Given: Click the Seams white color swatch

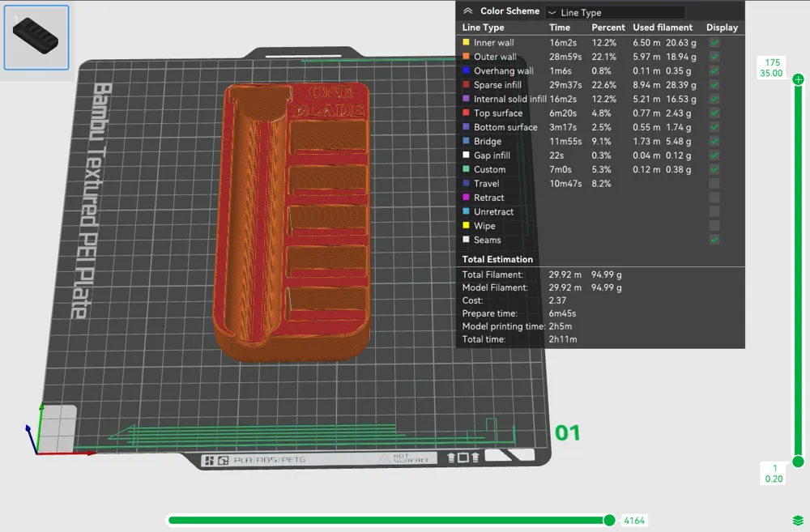Looking at the screenshot, I should tap(466, 239).
